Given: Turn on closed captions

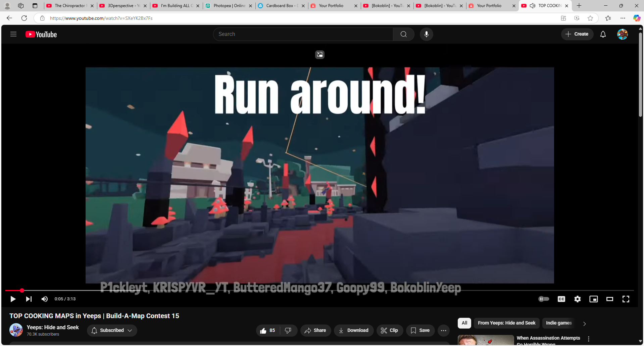Looking at the screenshot, I should pos(561,299).
